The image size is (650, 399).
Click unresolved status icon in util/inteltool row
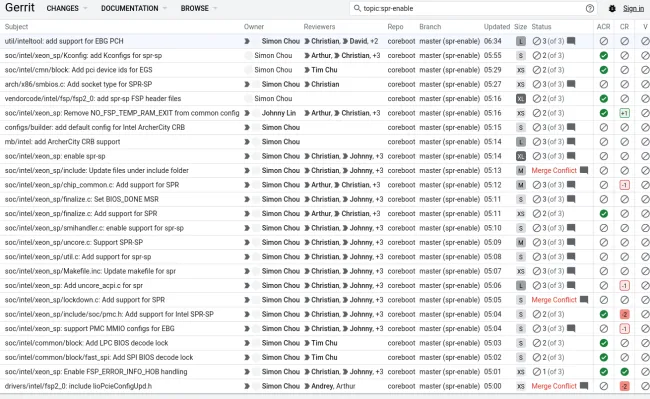pyautogui.click(x=536, y=41)
